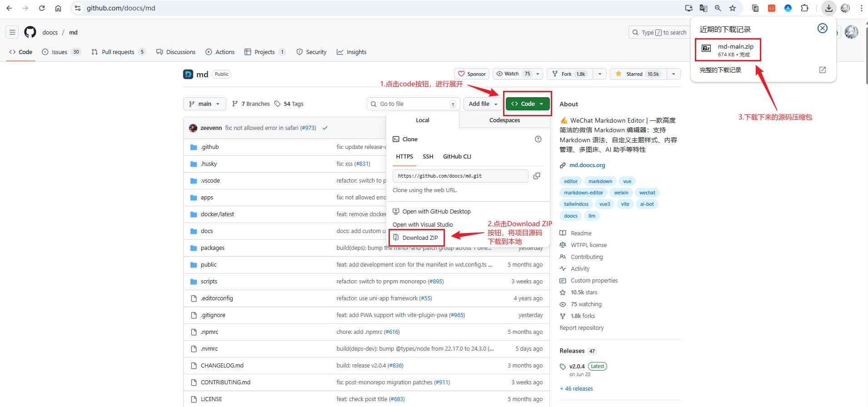868x407 pixels.
Task: Click the commit status check mark
Action: point(325,128)
